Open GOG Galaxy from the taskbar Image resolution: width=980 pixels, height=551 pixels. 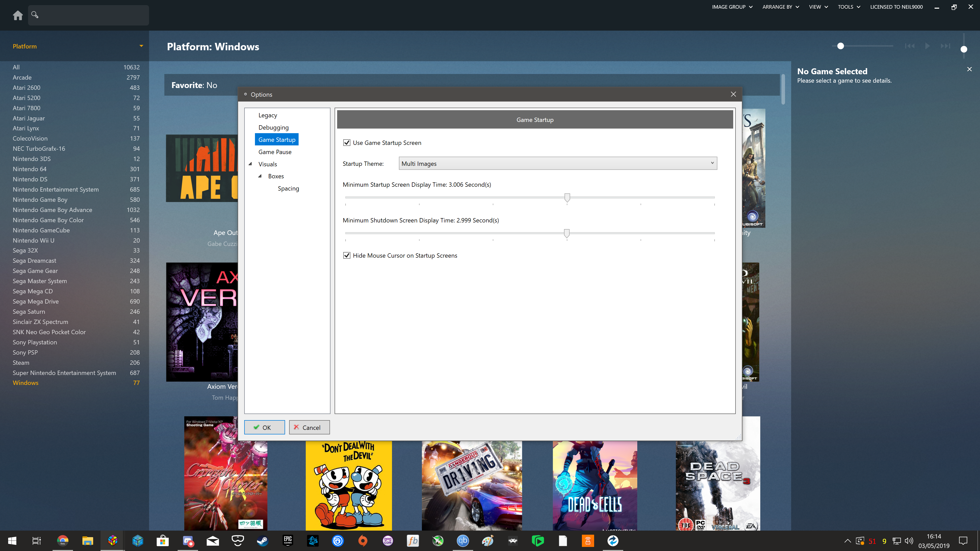pos(388,541)
